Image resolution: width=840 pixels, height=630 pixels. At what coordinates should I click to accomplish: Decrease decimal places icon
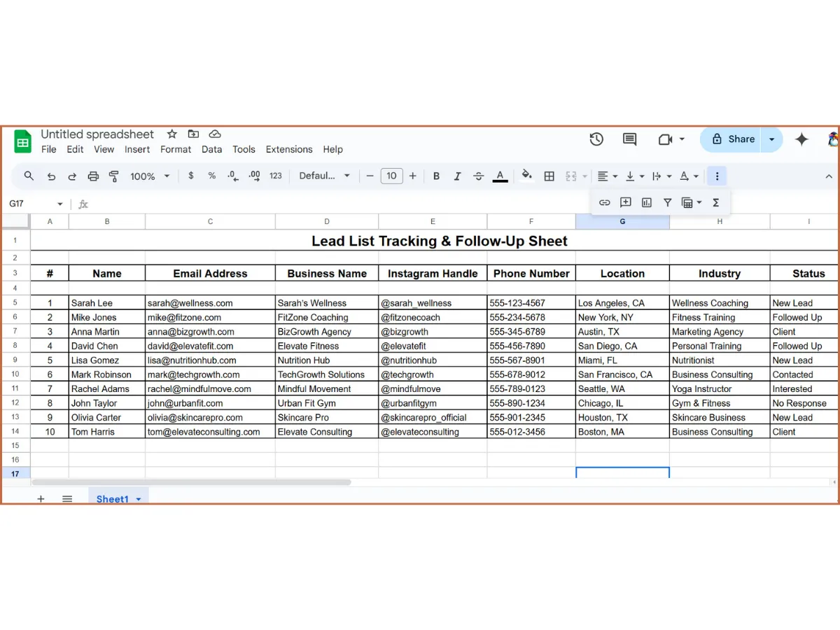pos(233,176)
